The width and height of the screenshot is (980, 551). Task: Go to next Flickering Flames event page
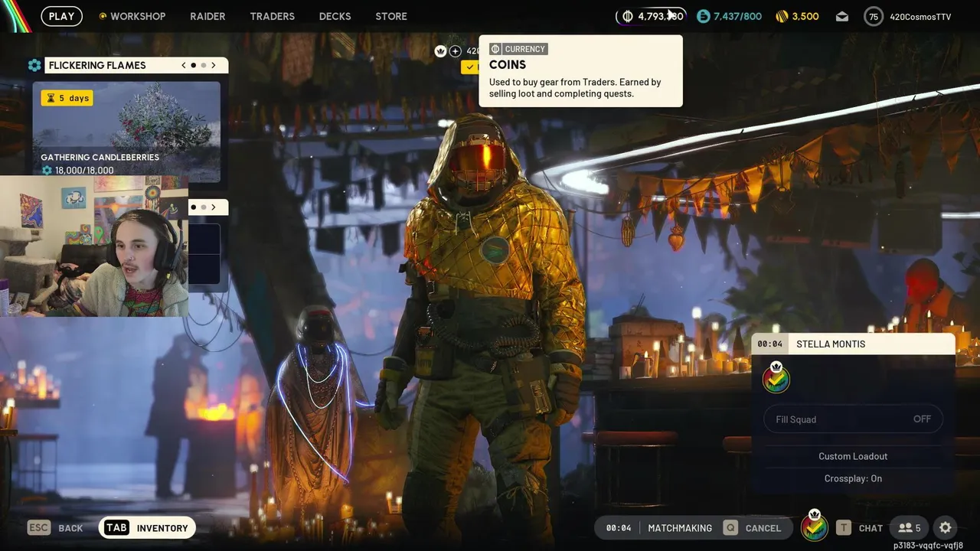pyautogui.click(x=214, y=65)
